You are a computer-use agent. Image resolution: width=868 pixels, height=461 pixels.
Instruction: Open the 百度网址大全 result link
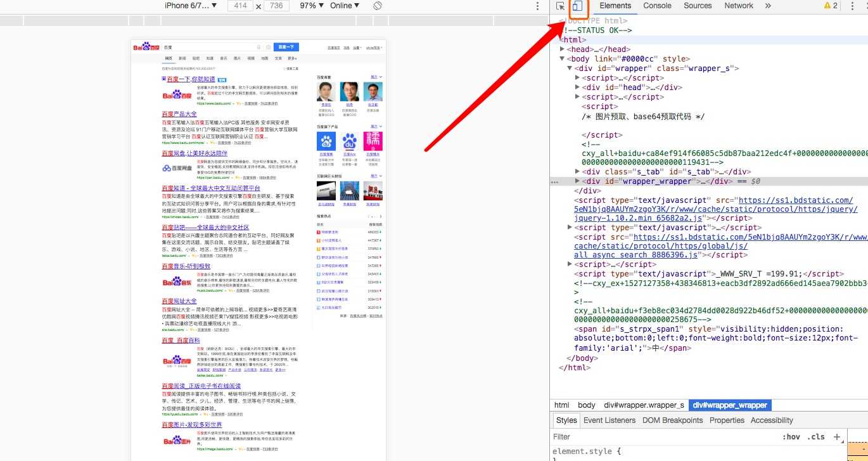pyautogui.click(x=179, y=301)
